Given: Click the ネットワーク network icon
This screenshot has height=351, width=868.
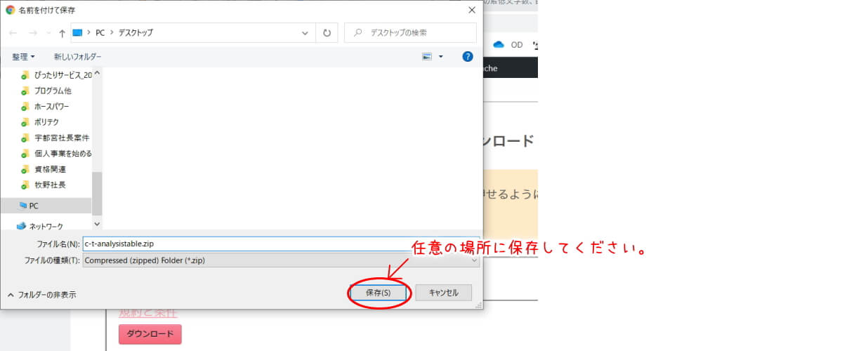Looking at the screenshot, I should 21,226.
